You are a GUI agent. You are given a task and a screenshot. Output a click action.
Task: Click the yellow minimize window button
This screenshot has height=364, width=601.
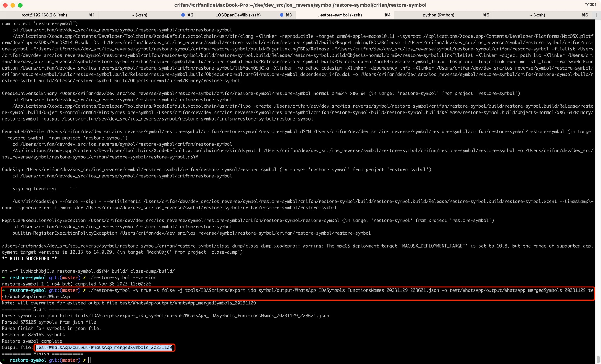13,5
